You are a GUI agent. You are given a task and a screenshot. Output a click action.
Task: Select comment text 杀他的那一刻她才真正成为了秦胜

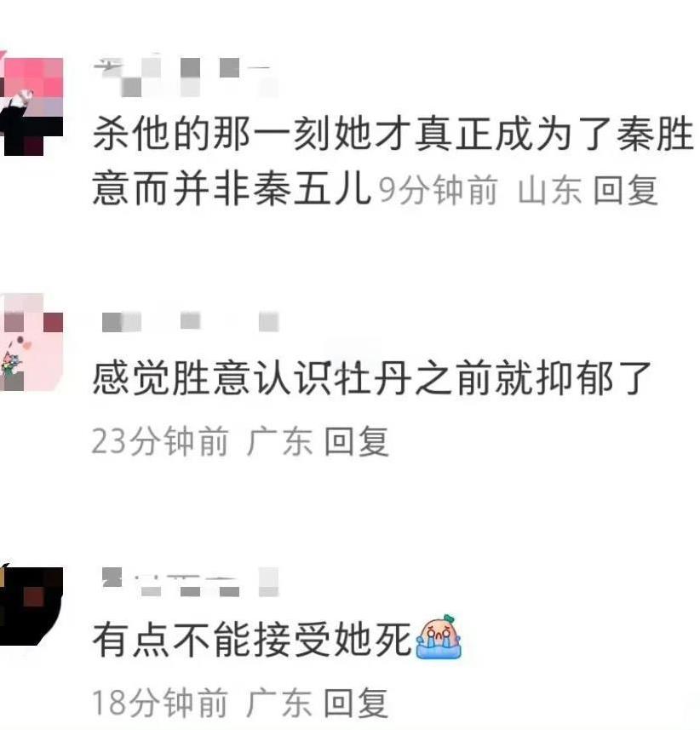[x=393, y=134]
